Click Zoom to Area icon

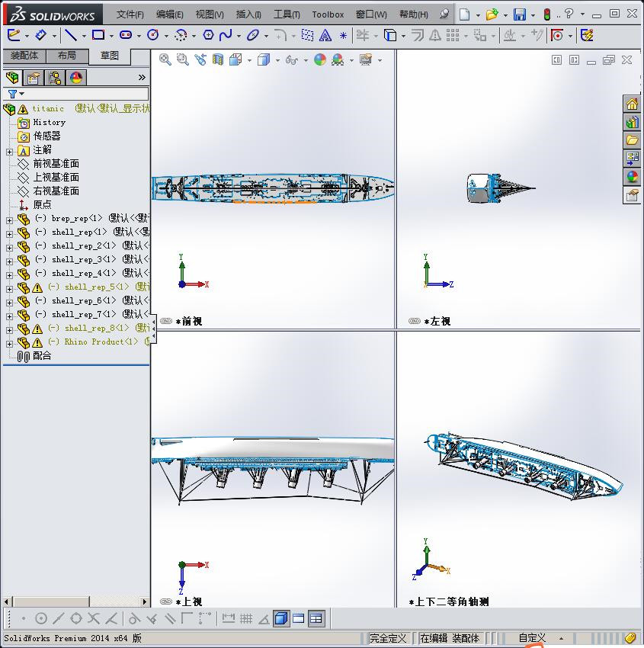(x=183, y=60)
